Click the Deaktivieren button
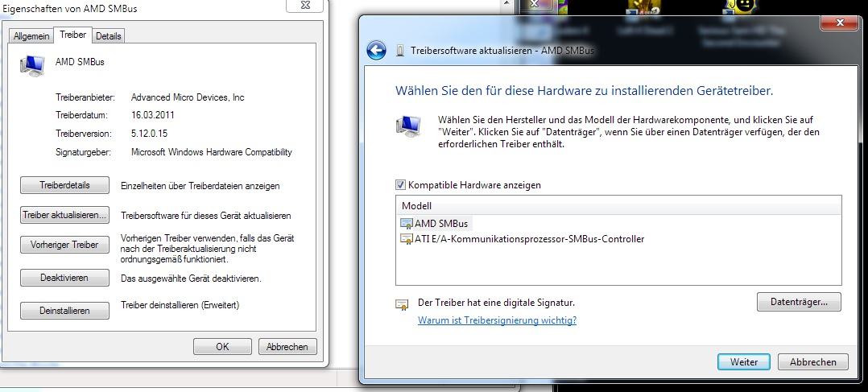The width and height of the screenshot is (868, 392). coord(64,278)
